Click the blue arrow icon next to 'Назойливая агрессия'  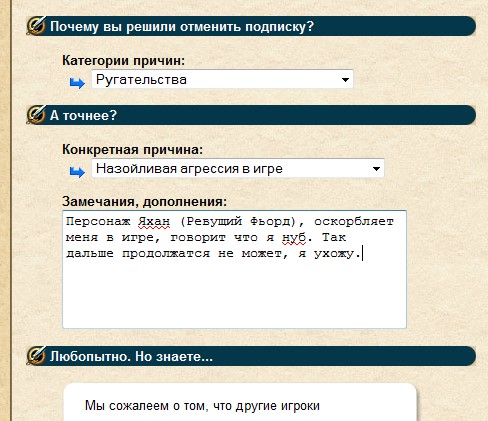[77, 172]
